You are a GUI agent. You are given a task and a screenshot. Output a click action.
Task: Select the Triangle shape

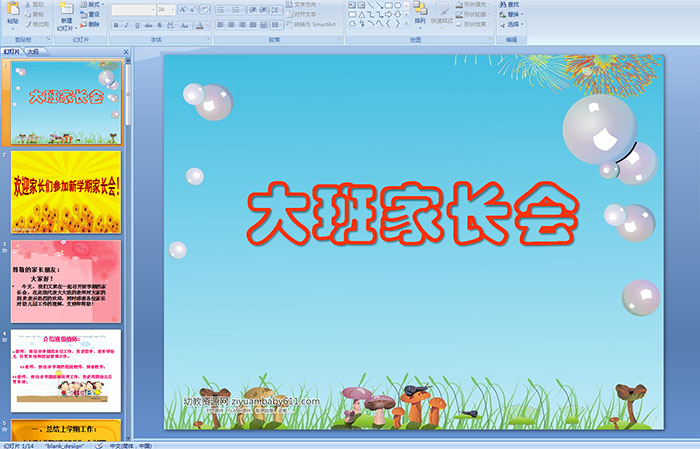coord(362,15)
